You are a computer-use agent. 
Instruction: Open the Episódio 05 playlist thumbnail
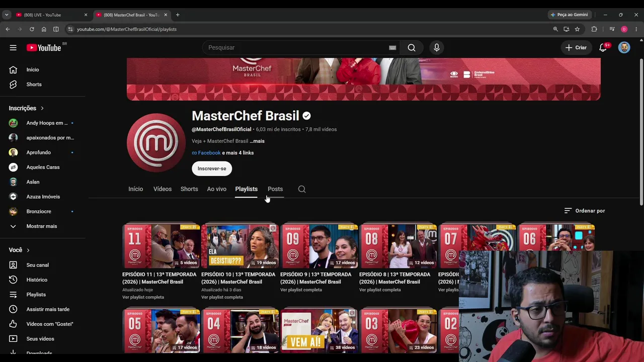click(161, 330)
